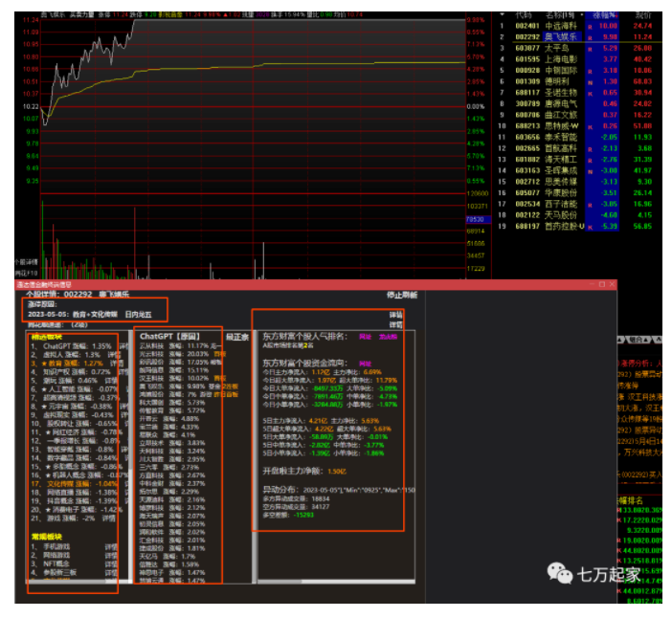Screen dimensions: 672x618
Task: Click the 开盘啦主力净额 value 1.50亿
Action: (337, 472)
